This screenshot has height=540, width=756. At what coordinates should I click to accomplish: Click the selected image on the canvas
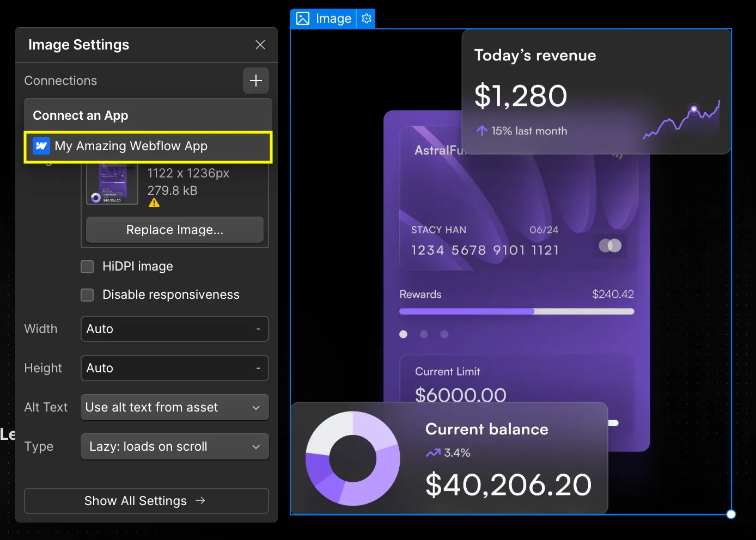click(511, 272)
